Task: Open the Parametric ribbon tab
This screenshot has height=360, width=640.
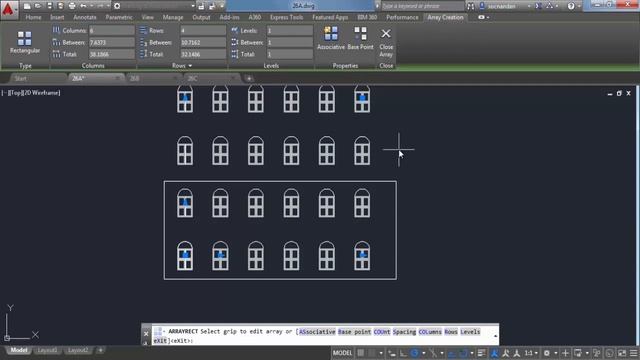Action: tap(119, 17)
